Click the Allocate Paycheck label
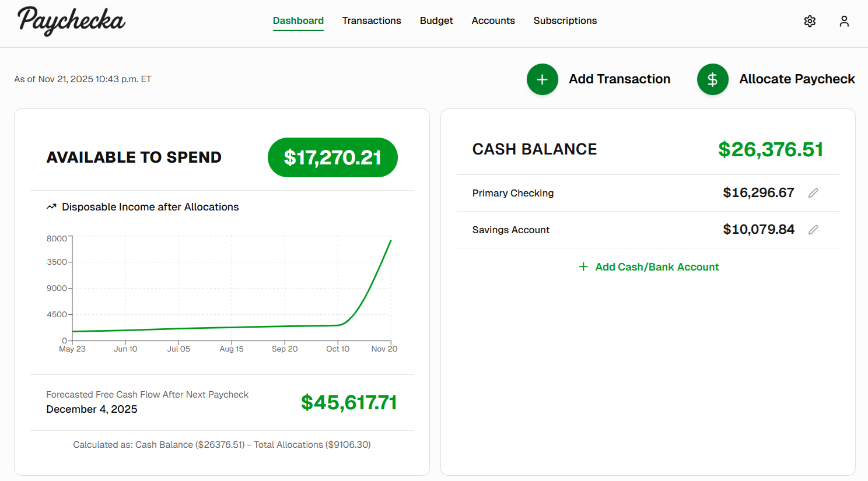868x481 pixels. coord(797,79)
